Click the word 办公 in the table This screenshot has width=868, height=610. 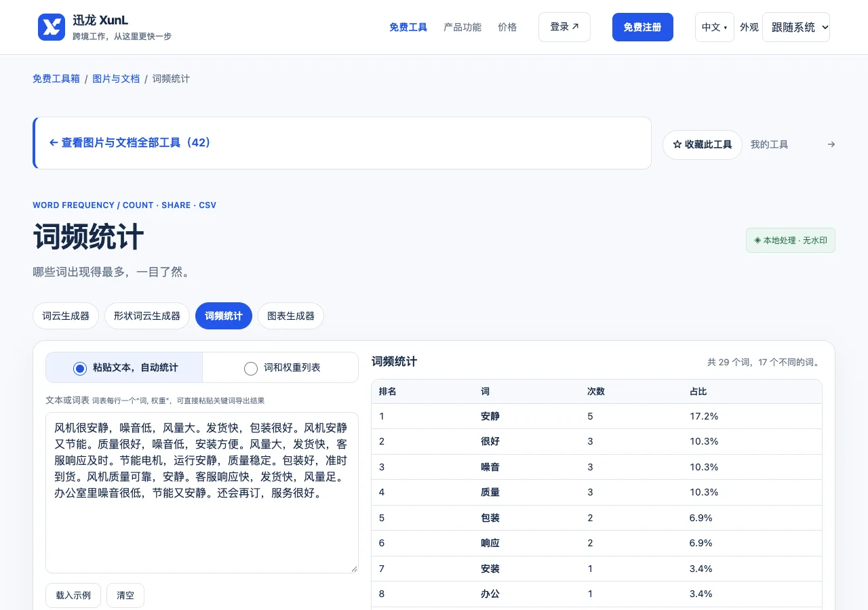(x=490, y=594)
